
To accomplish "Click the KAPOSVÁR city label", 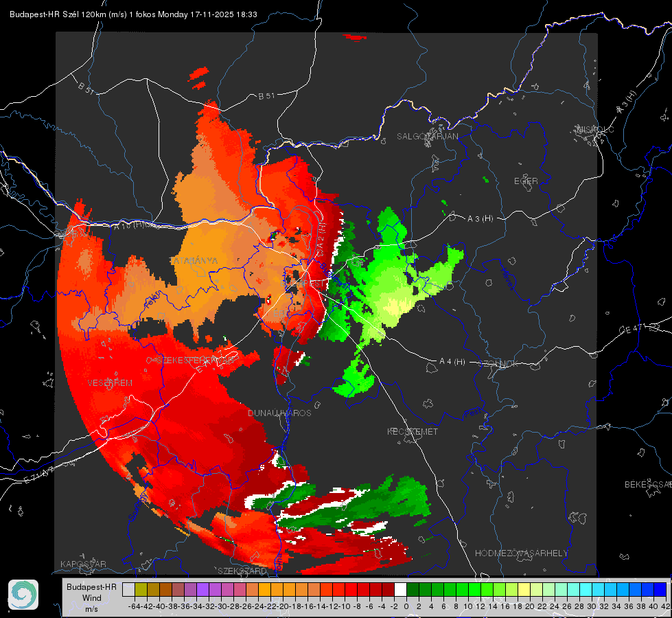I will click(x=83, y=564).
